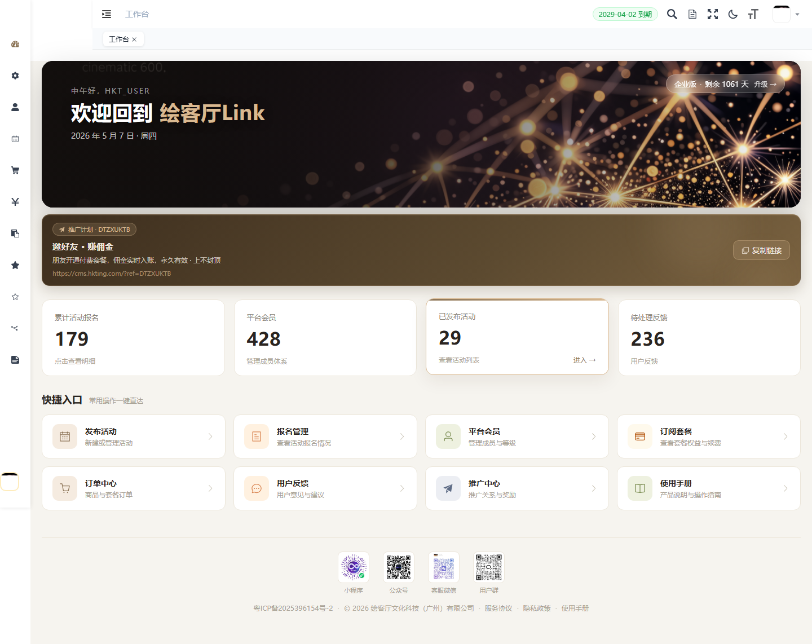812x644 pixels.
Task: Click the chevron on the 订单中心 card
Action: click(210, 488)
